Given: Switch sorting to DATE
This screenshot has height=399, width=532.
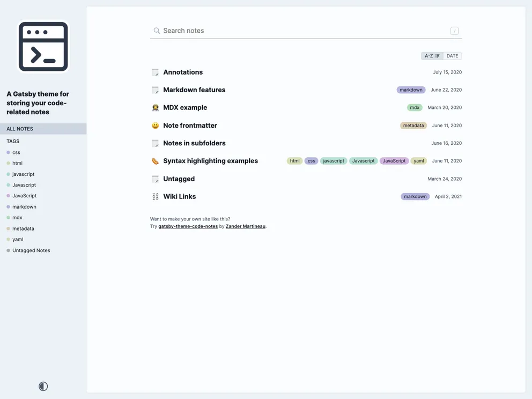Looking at the screenshot, I should click(x=452, y=55).
